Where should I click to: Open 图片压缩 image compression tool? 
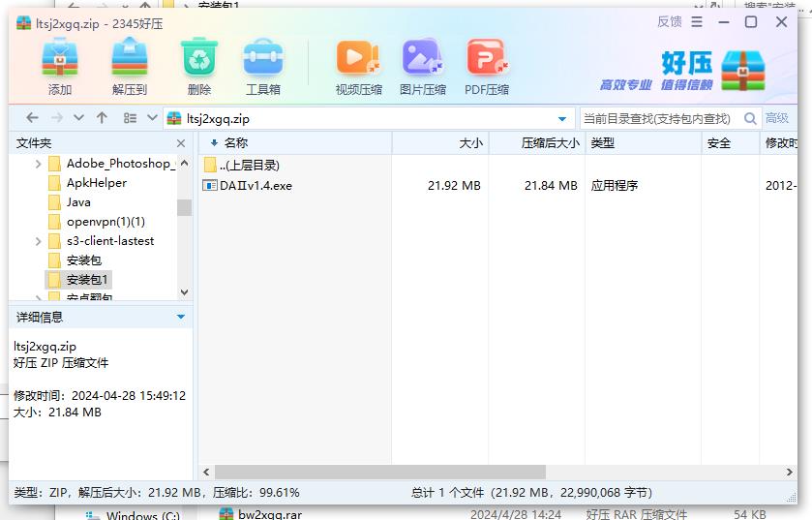(x=423, y=67)
